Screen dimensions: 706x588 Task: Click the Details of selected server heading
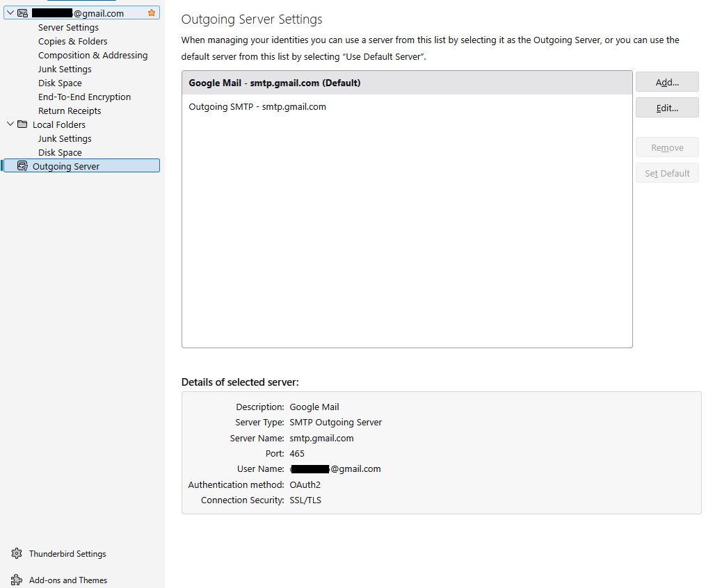click(240, 382)
